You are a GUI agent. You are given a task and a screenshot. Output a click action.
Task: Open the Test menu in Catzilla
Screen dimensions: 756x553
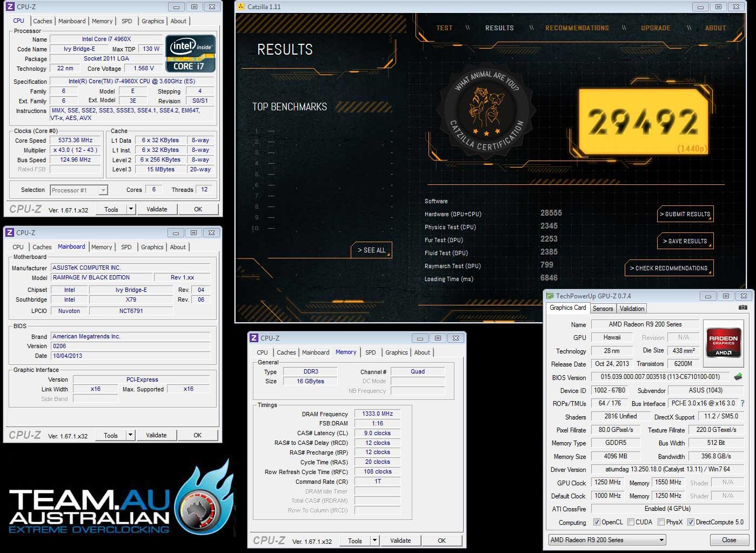pos(444,28)
